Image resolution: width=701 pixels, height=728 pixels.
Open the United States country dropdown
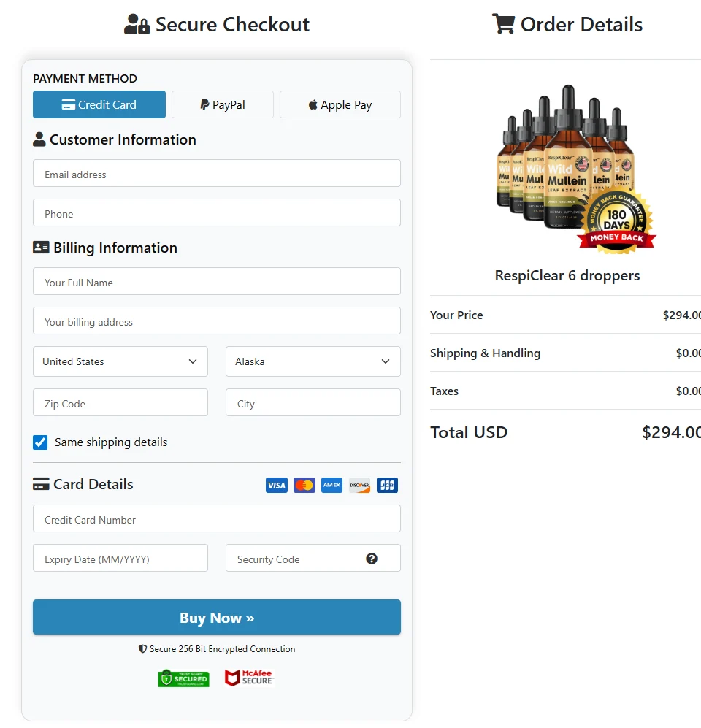tap(120, 361)
